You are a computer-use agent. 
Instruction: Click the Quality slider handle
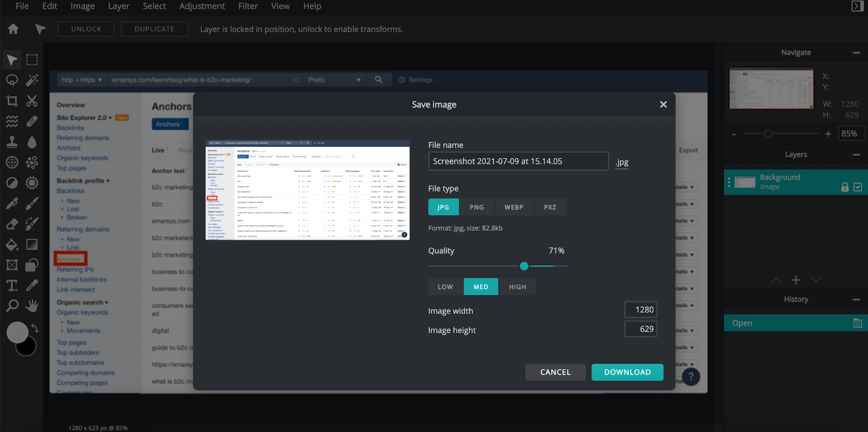point(524,266)
